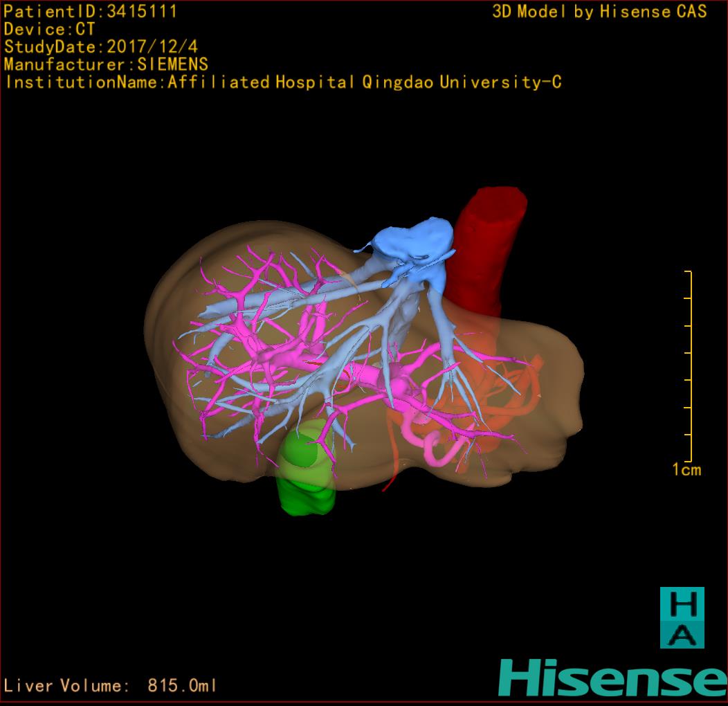
Task: Click the HA logo icon
Action: click(x=682, y=617)
